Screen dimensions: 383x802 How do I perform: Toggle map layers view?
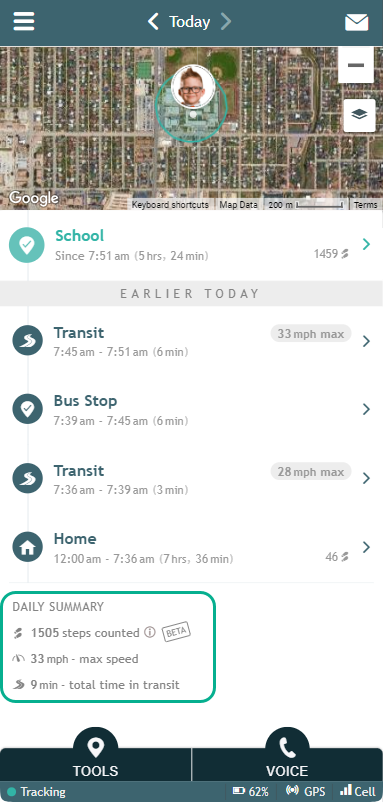[x=359, y=115]
